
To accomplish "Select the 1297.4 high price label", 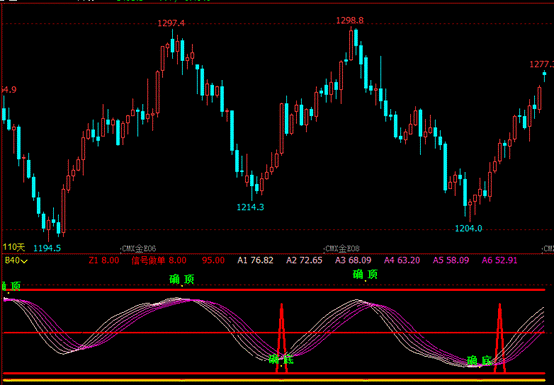I will 171,23.
